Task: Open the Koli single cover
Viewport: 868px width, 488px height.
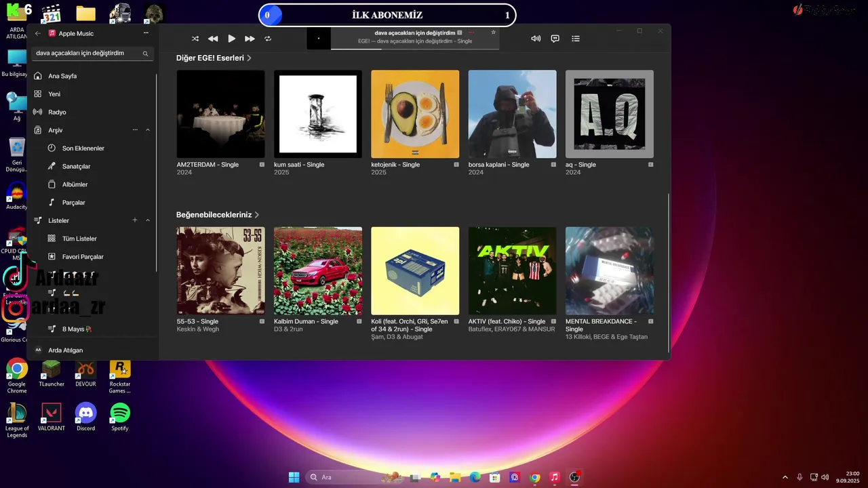Action: (415, 270)
